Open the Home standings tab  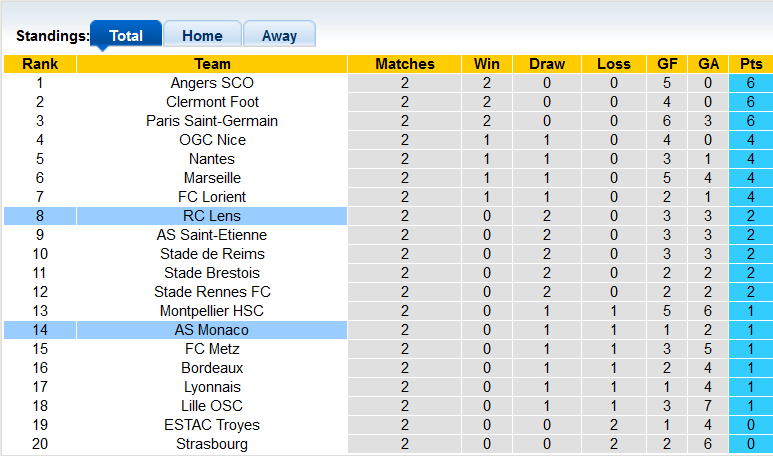click(x=202, y=36)
